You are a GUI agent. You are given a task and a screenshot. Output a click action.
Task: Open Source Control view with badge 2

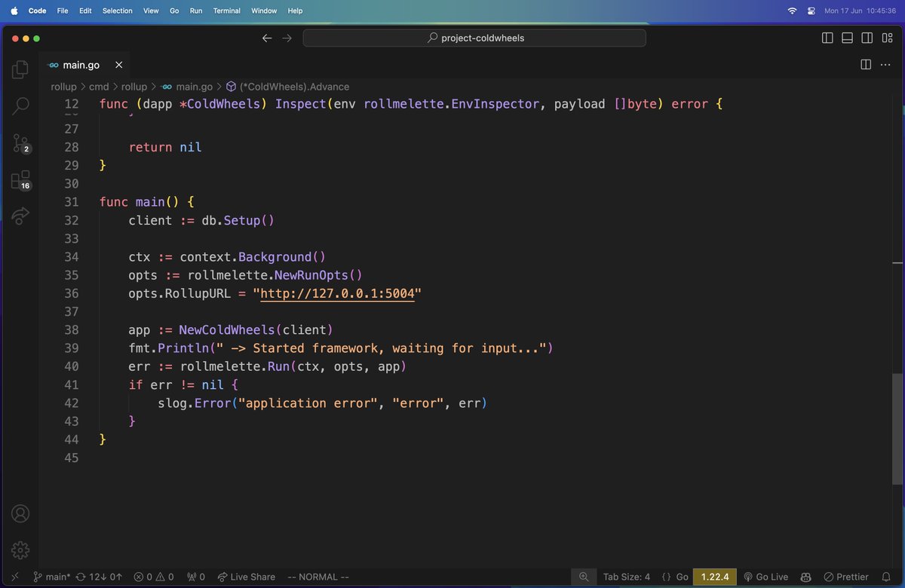click(x=20, y=142)
